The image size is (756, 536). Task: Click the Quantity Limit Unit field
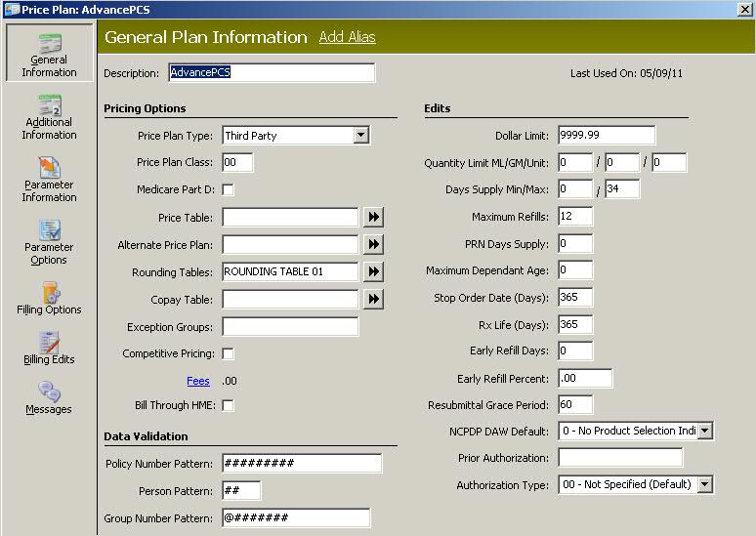(669, 162)
